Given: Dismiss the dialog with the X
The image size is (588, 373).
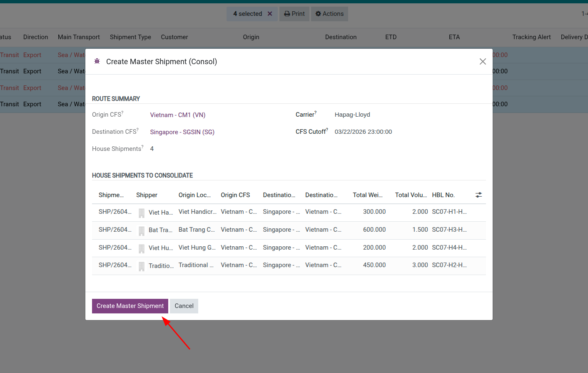Looking at the screenshot, I should click(x=483, y=61).
